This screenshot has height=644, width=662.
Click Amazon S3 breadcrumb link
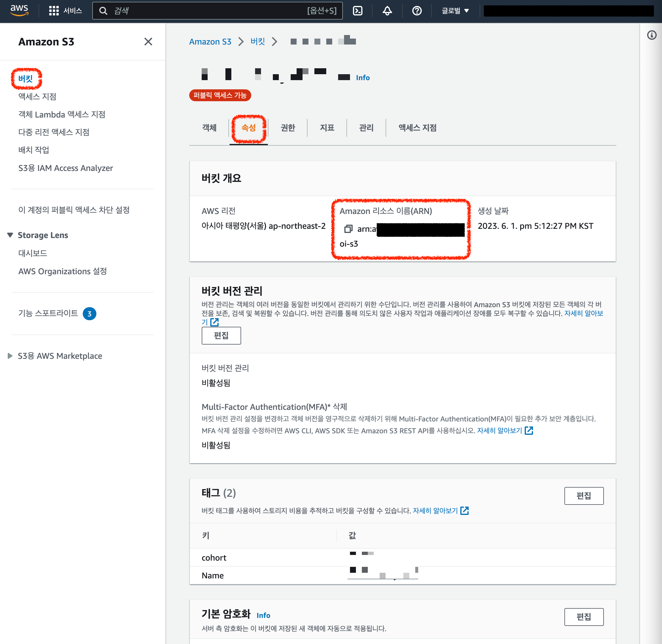click(x=210, y=42)
